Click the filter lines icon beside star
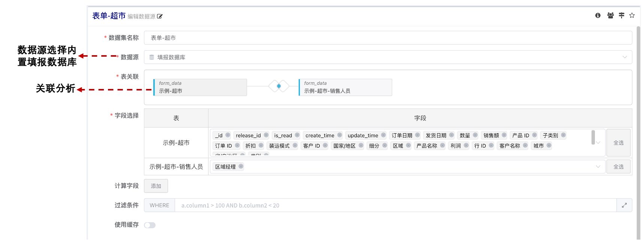Image resolution: width=644 pixels, height=244 pixels. (622, 15)
